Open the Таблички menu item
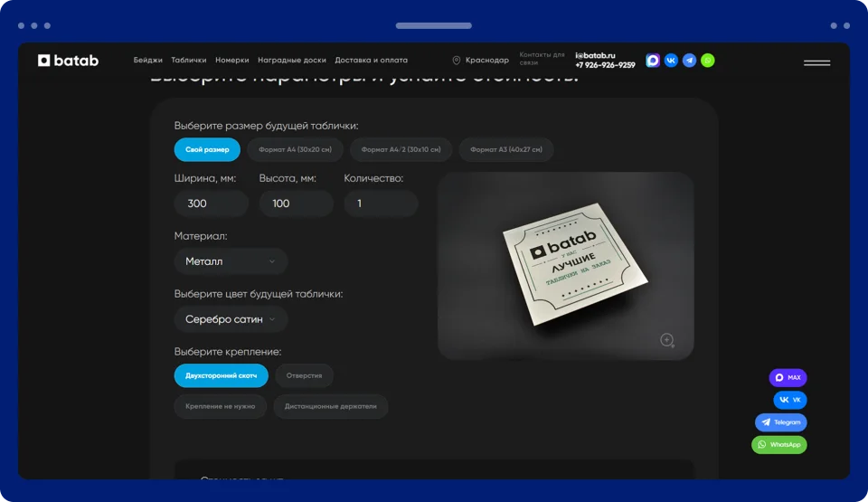The height and width of the screenshot is (502, 868). coord(189,61)
